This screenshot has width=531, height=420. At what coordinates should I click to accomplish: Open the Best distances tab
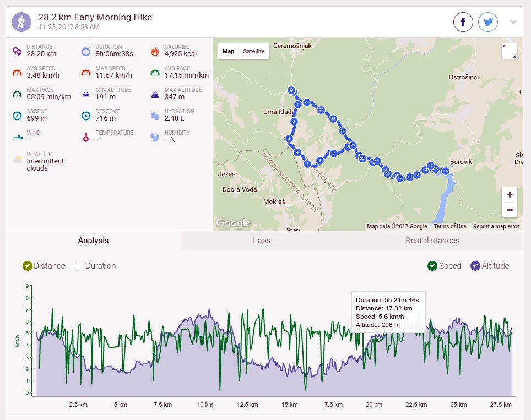pos(432,241)
